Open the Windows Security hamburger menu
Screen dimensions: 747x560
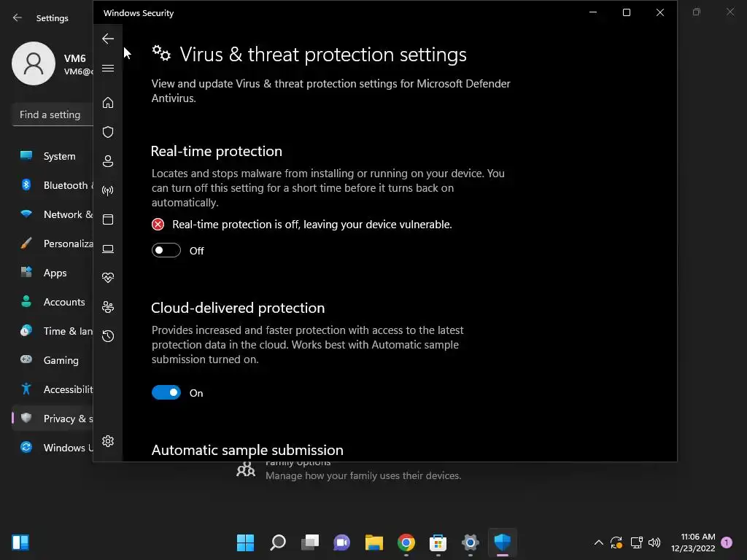(108, 68)
